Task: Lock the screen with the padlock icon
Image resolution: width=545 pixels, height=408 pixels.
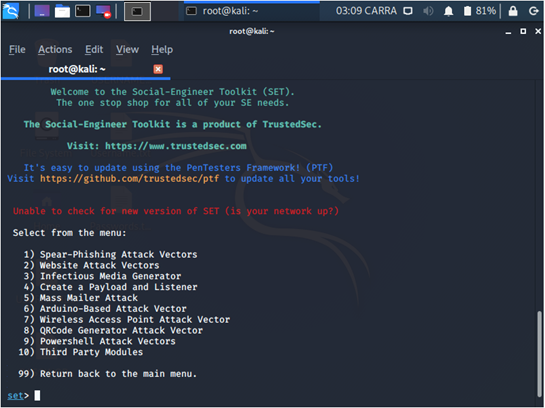Action: [513, 11]
